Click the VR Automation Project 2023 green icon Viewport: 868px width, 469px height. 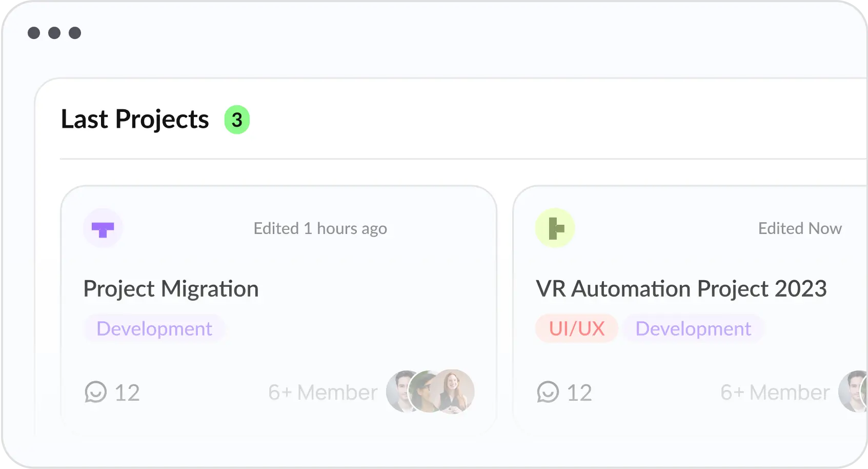[x=555, y=227]
